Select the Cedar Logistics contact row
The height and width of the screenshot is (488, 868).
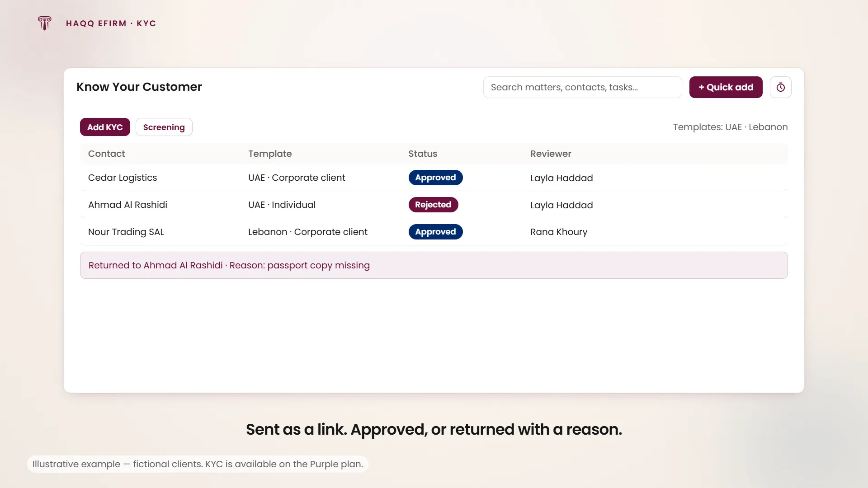coord(434,178)
